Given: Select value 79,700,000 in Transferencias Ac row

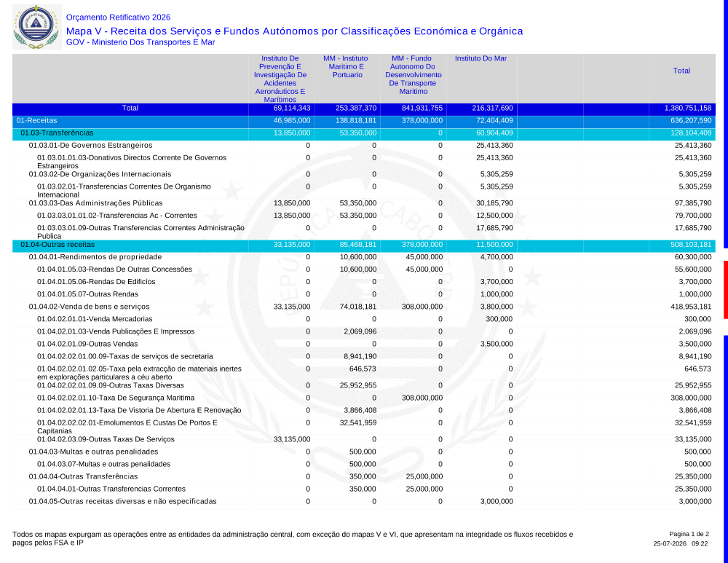Looking at the screenshot, I should 693,216.
